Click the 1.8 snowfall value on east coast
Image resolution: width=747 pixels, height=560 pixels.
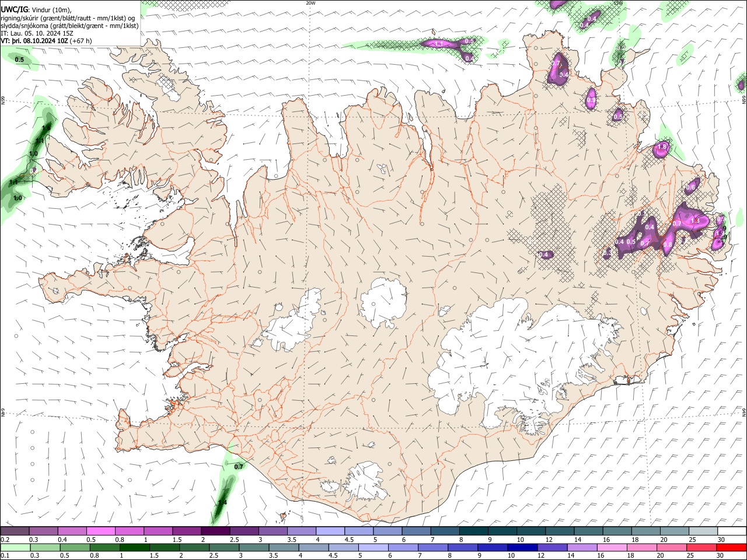click(662, 148)
